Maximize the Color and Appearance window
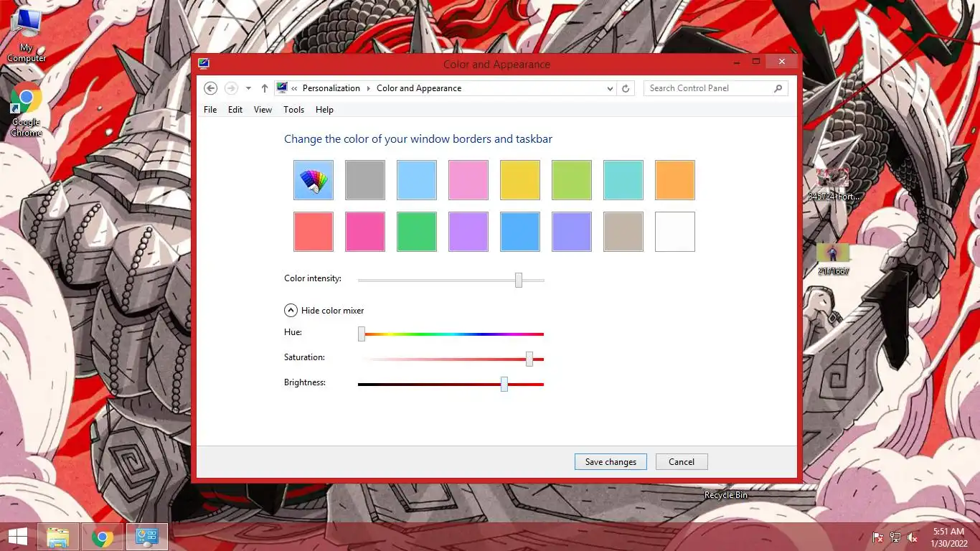The width and height of the screenshot is (980, 551). 756,62
